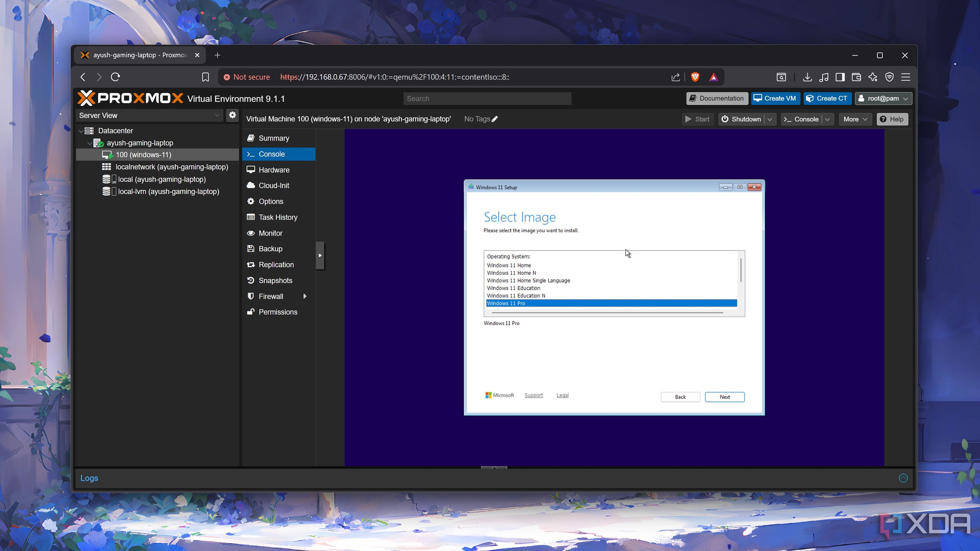The image size is (980, 551).
Task: Select the Console item in VM menu
Action: coord(278,154)
